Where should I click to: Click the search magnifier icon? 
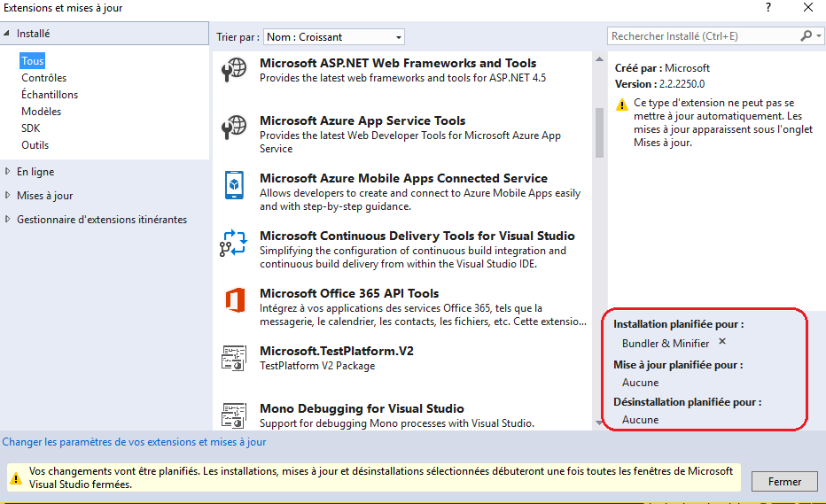(806, 36)
